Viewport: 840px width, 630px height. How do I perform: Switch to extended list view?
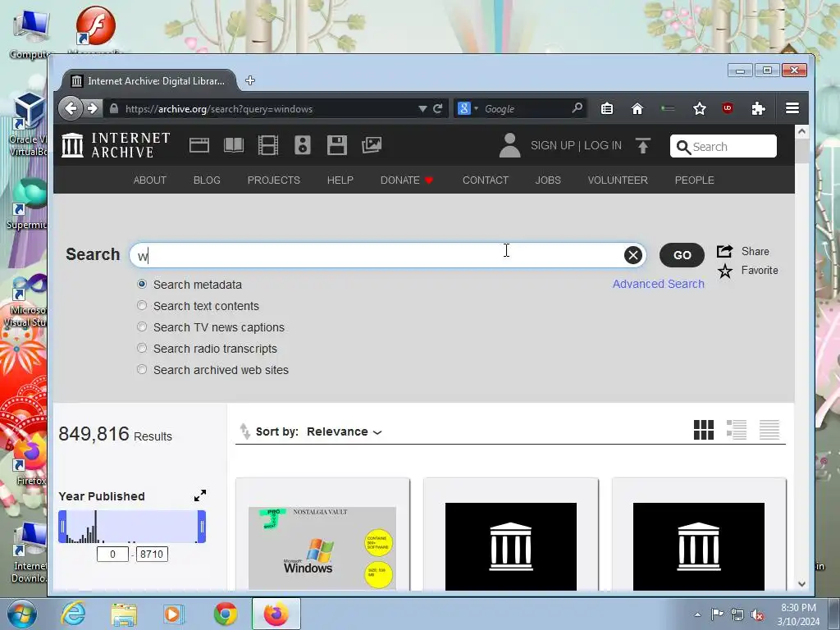click(x=737, y=430)
